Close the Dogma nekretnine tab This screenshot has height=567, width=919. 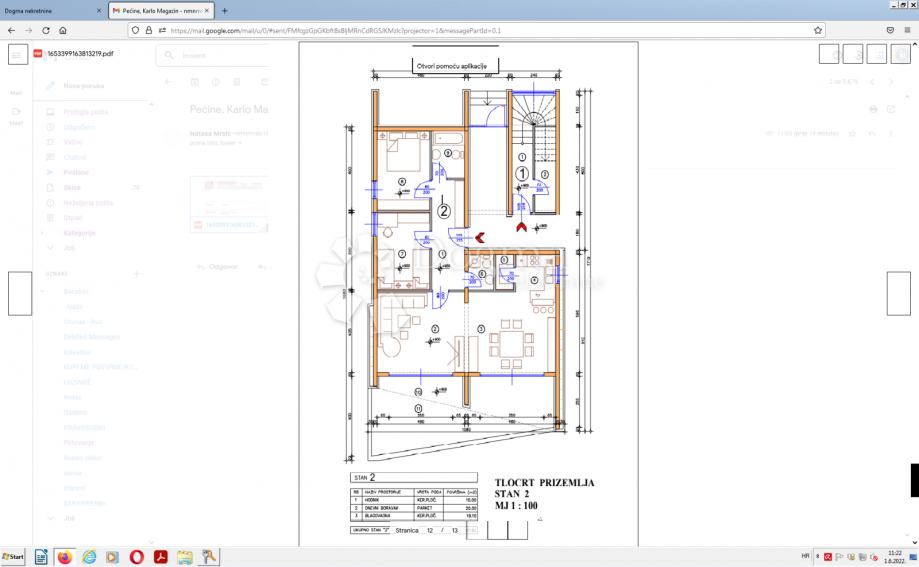pyautogui.click(x=98, y=10)
